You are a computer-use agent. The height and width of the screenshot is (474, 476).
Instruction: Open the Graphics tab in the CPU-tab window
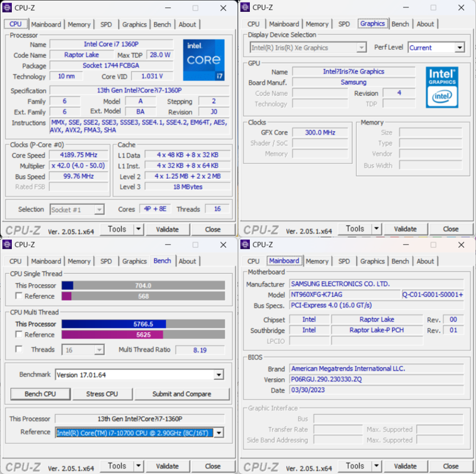click(134, 24)
